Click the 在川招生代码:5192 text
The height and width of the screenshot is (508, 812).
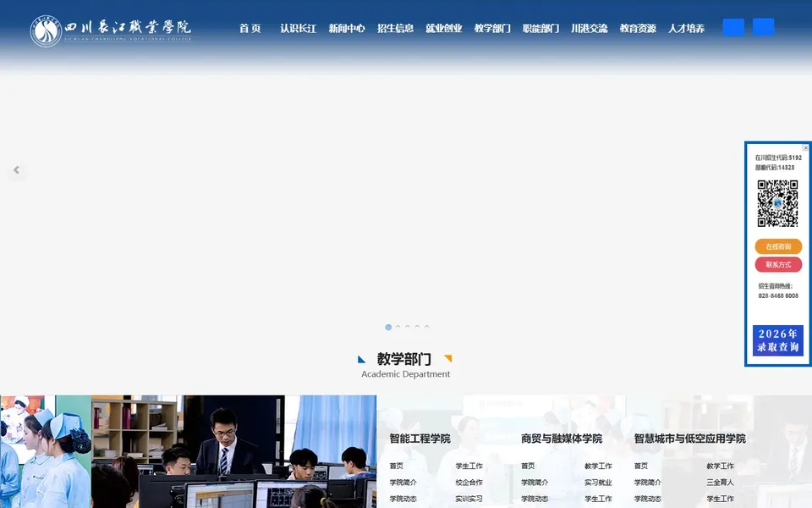[x=778, y=157]
